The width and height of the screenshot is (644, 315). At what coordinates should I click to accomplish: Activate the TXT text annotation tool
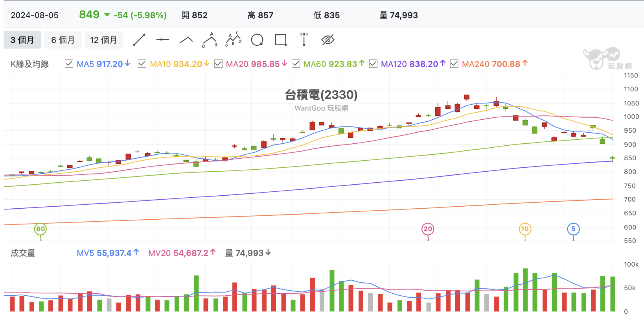[x=304, y=40]
